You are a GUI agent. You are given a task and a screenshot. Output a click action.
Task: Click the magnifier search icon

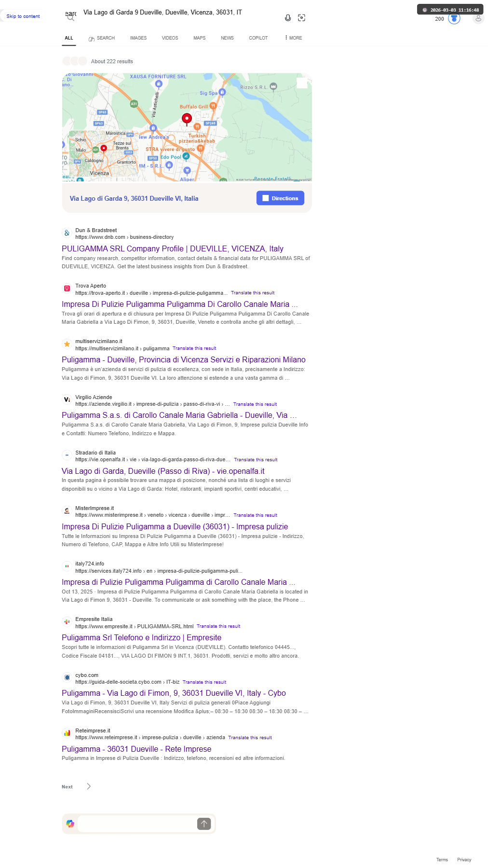[x=71, y=18]
